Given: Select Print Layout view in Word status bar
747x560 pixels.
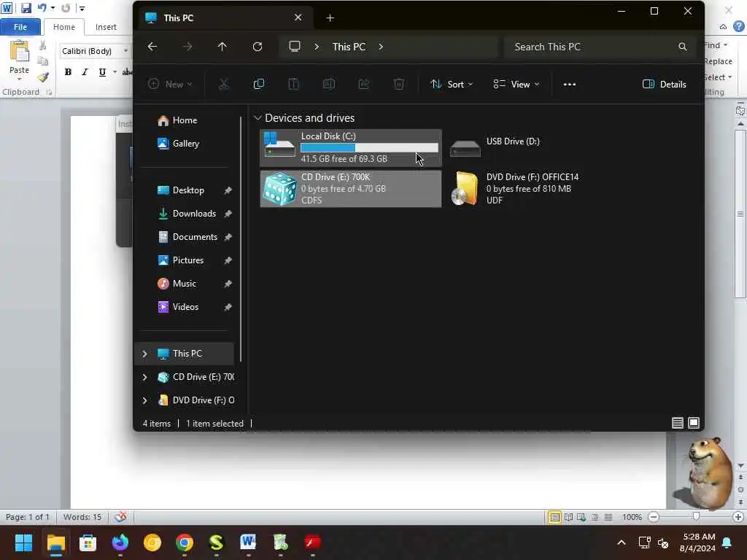Looking at the screenshot, I should pos(554,517).
